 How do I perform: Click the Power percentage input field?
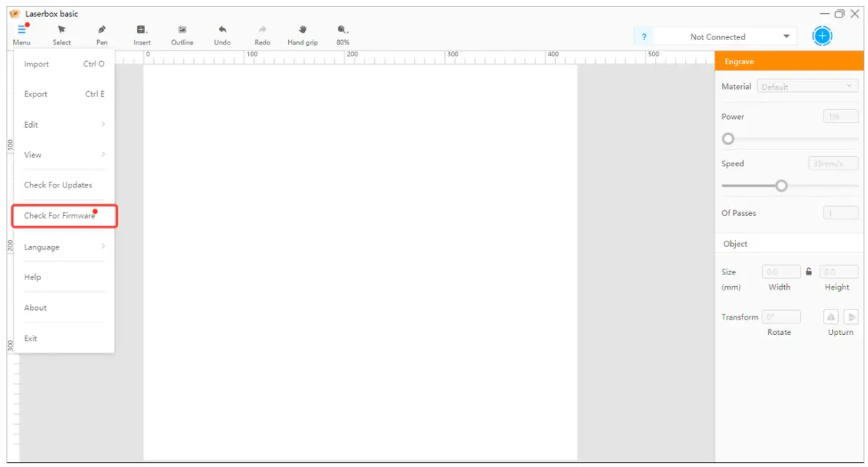(840, 116)
